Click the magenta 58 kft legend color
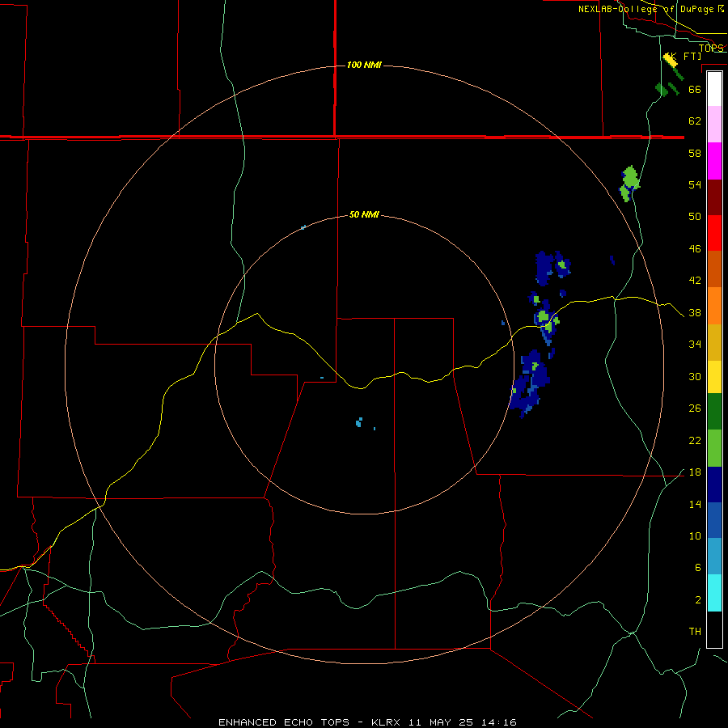728x728 pixels. click(714, 161)
